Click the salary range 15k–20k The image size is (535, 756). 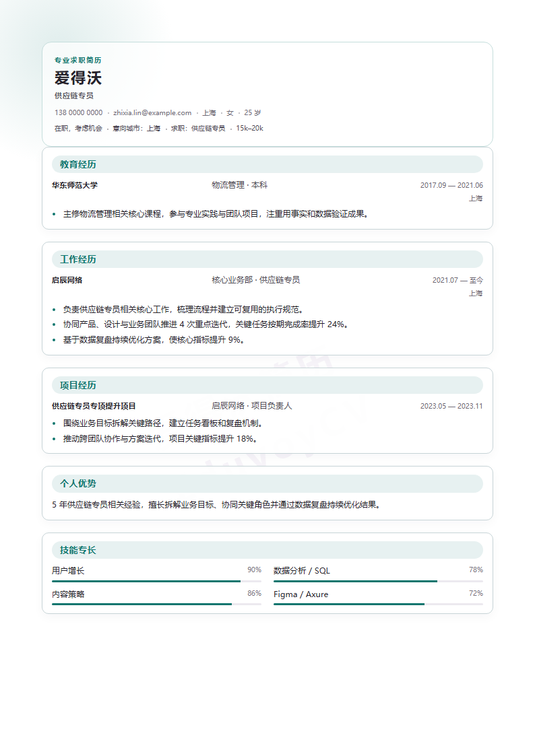click(x=249, y=129)
